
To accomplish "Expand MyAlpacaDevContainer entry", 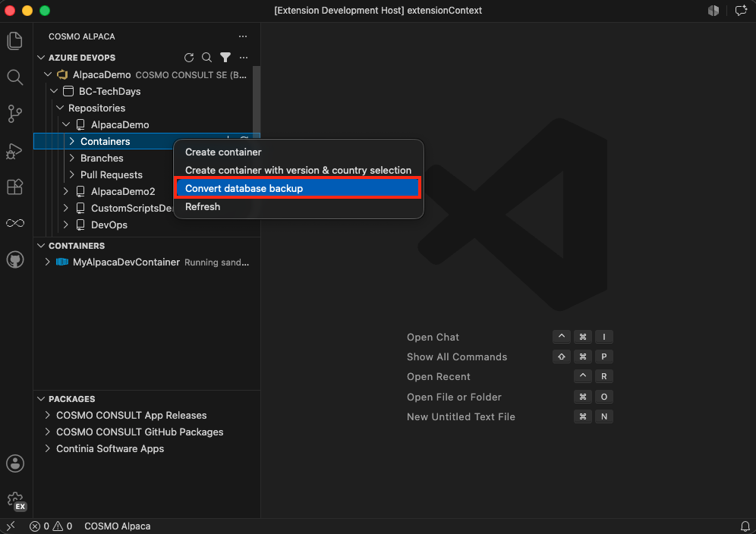I will (47, 261).
